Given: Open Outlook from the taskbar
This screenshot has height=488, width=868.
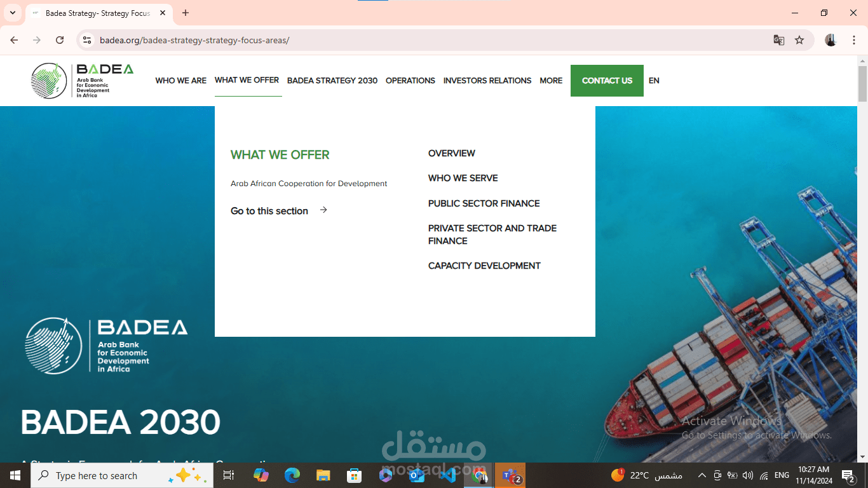Looking at the screenshot, I should [x=416, y=475].
